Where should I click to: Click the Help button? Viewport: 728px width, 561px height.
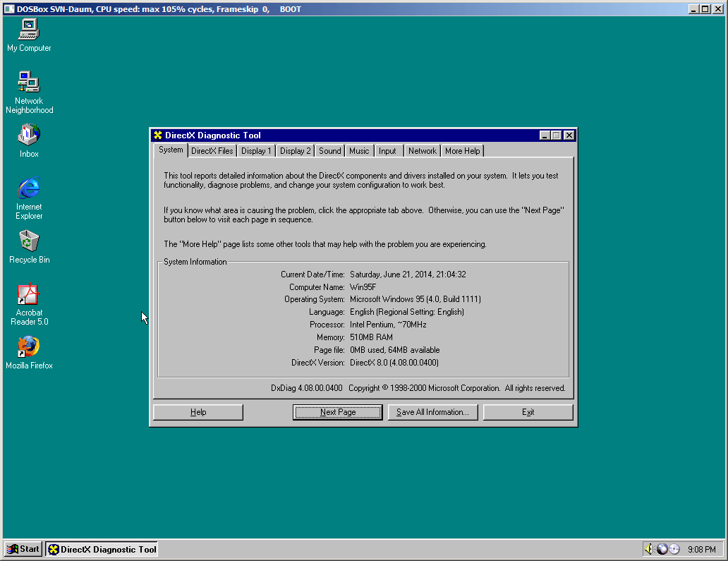(198, 412)
